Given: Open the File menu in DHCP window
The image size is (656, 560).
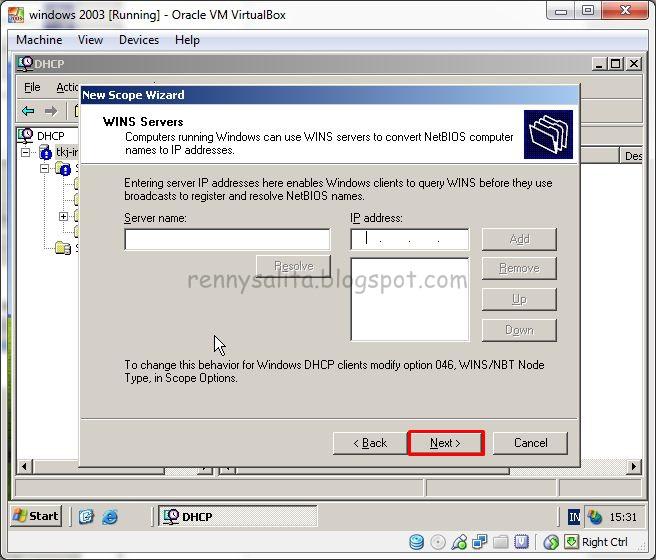Looking at the screenshot, I should pos(32,87).
